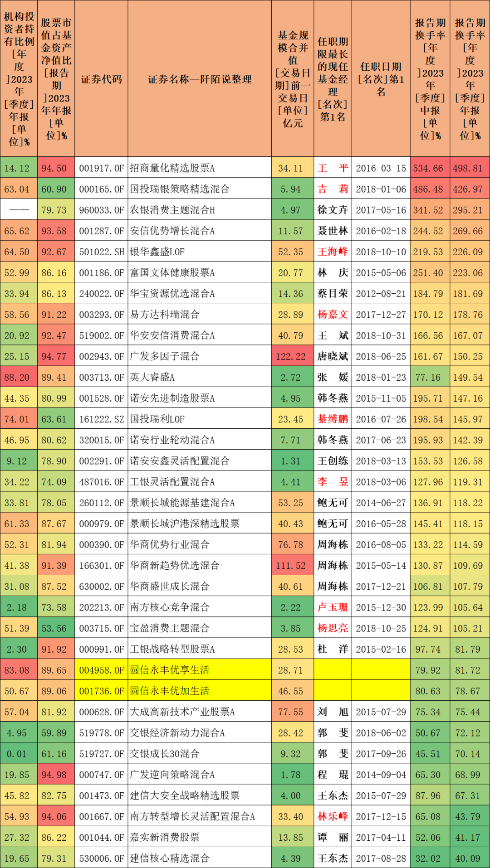Image resolution: width=490 pixels, height=868 pixels.
Task: Select code 001736.OF
Action: 101,691
